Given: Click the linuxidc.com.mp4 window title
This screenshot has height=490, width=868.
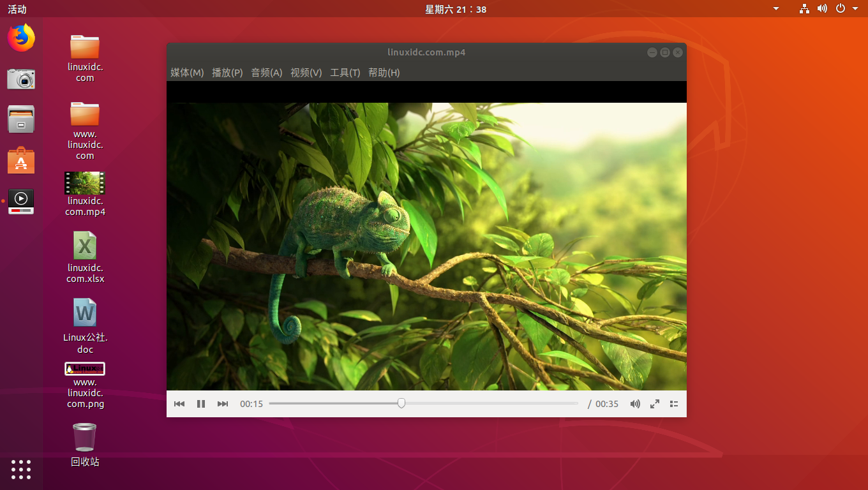Looking at the screenshot, I should click(x=426, y=52).
